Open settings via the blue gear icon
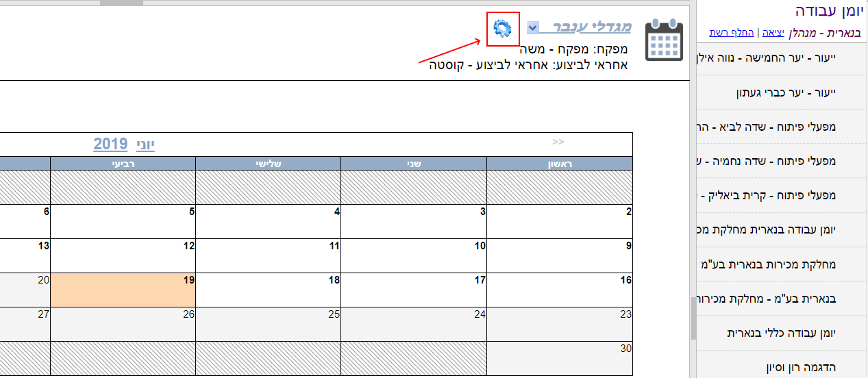The height and width of the screenshot is (378, 868). (502, 28)
